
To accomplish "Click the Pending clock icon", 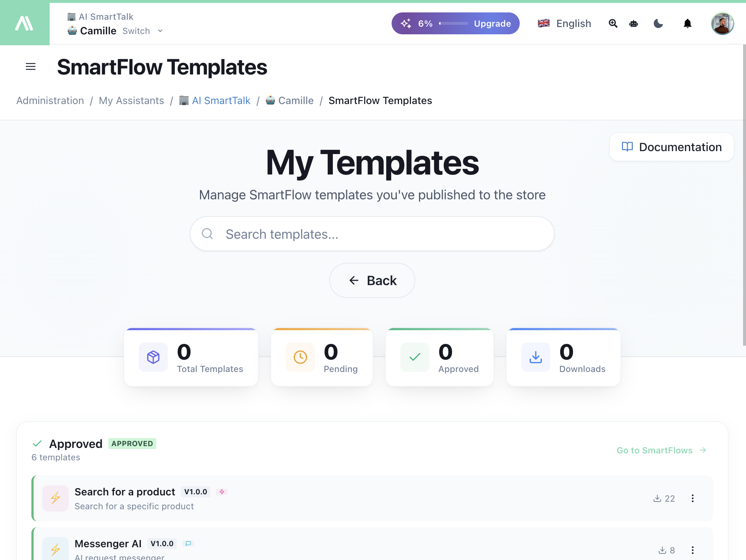I will [x=300, y=357].
